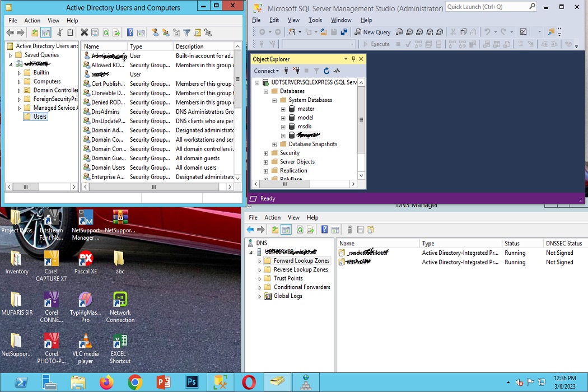Refresh Object Explorer using the refresh icon
This screenshot has width=588, height=392.
point(326,71)
